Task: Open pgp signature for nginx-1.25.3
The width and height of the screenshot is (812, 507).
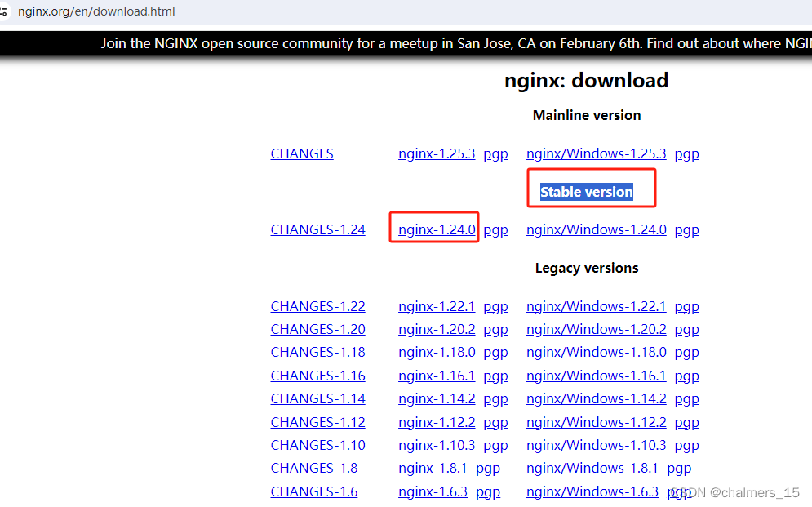Action: (495, 153)
